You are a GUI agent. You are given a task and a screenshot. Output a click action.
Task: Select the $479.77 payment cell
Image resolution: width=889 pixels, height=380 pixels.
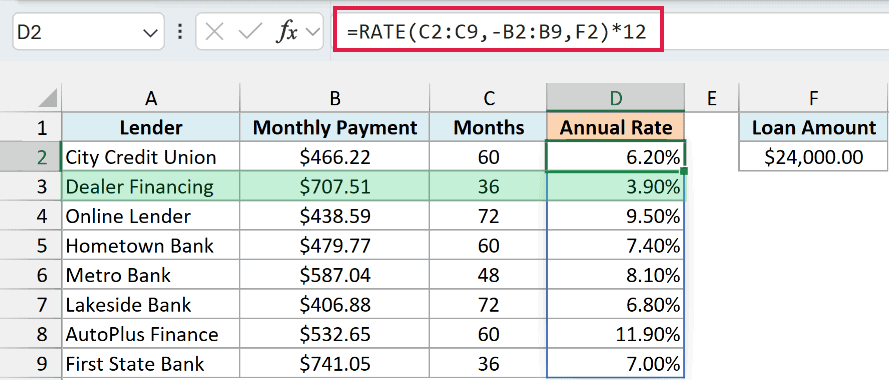(x=335, y=246)
